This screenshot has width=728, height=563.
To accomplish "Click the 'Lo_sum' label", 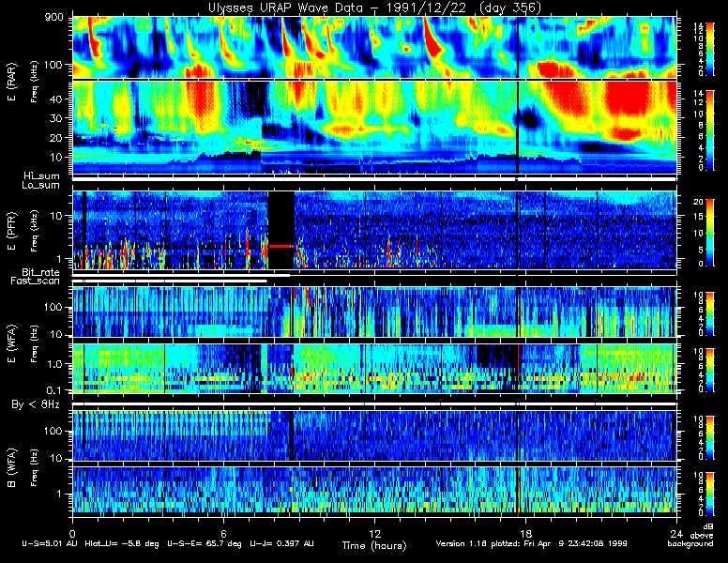I will point(41,185).
